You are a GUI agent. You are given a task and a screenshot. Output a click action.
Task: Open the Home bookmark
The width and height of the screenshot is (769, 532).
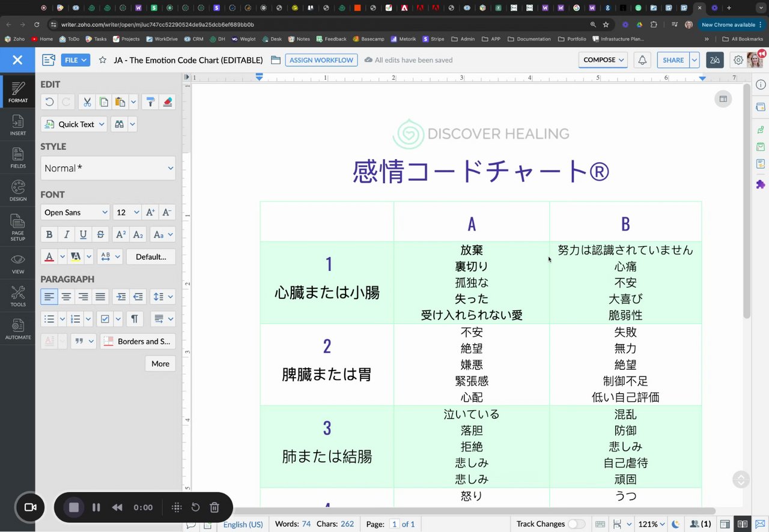(41, 39)
